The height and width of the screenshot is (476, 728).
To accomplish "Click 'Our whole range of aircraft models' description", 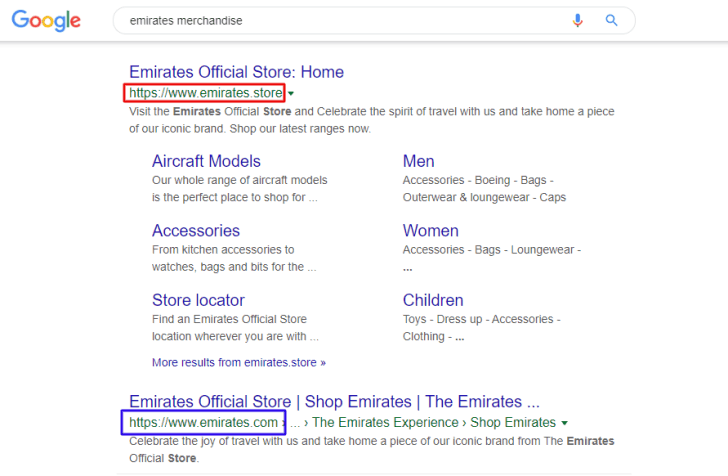I will (240, 180).
